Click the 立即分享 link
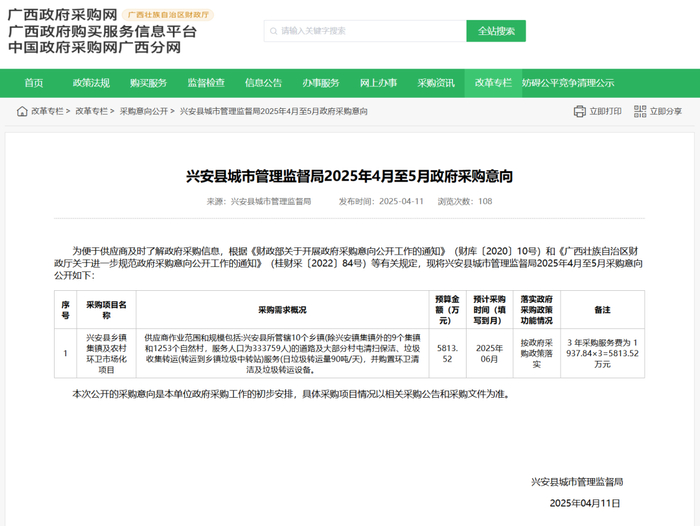The width and height of the screenshot is (700, 526). point(666,111)
